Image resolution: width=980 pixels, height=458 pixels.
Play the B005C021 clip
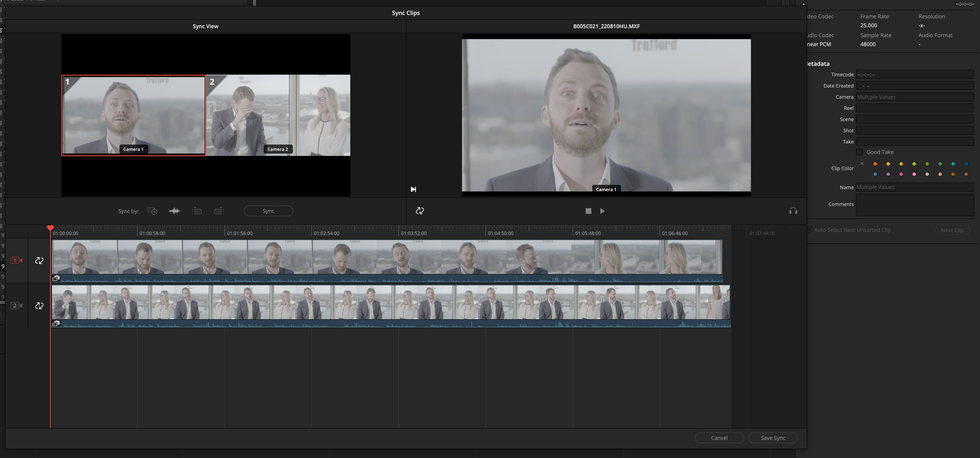(602, 211)
